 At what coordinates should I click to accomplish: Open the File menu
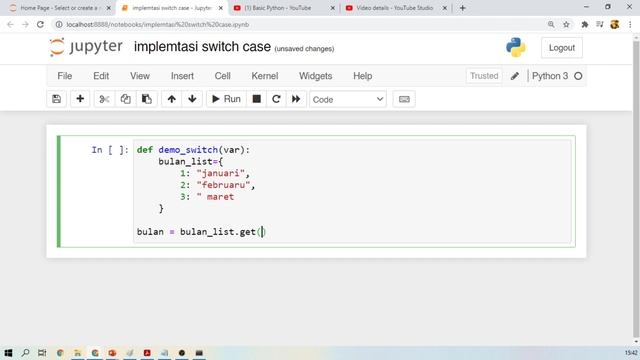[x=64, y=76]
